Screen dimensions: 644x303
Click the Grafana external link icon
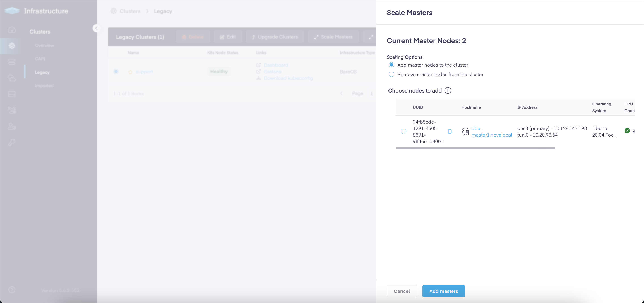pos(258,72)
